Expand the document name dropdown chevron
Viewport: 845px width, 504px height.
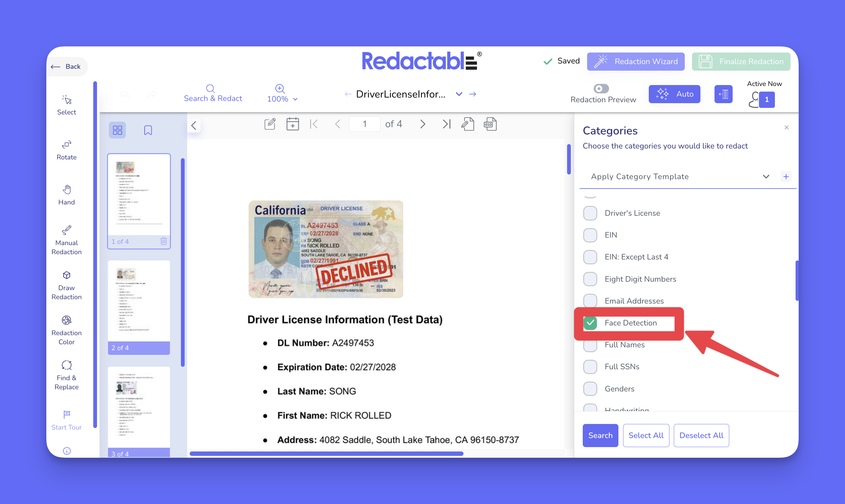[459, 94]
